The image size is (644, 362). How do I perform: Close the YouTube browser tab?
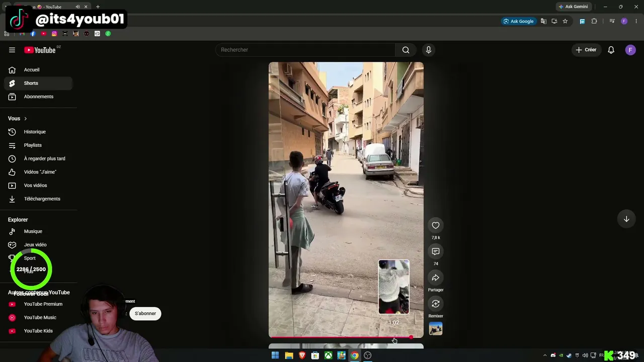click(x=86, y=7)
